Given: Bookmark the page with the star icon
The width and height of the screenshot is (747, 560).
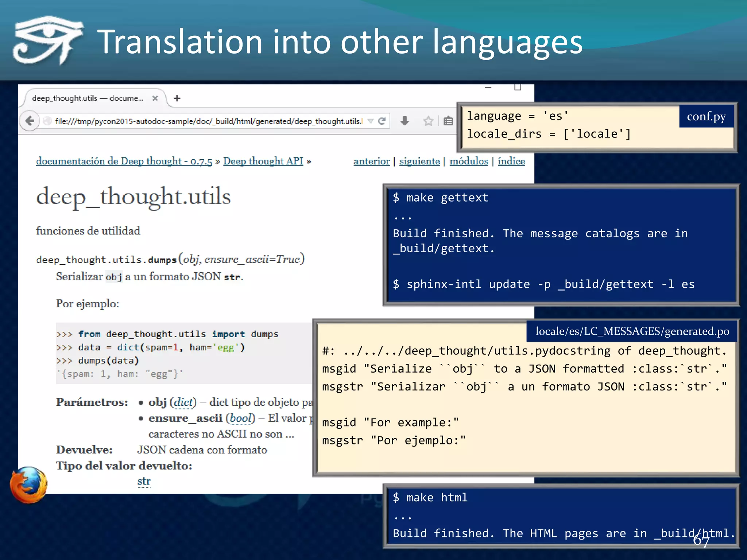Looking at the screenshot, I should [428, 121].
